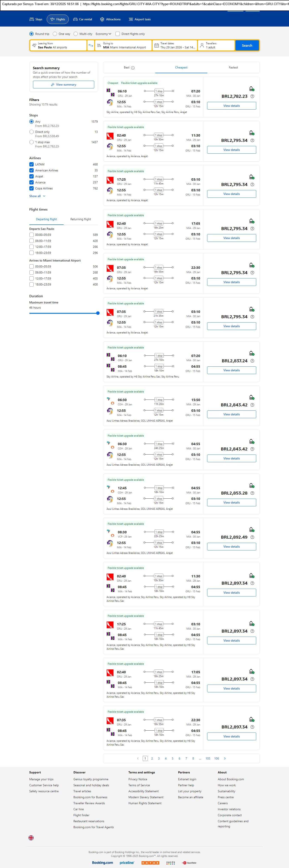Image resolution: width=289 pixels, height=868 pixels.
Task: Expand the airlines list with Show all
Action: tap(37, 196)
